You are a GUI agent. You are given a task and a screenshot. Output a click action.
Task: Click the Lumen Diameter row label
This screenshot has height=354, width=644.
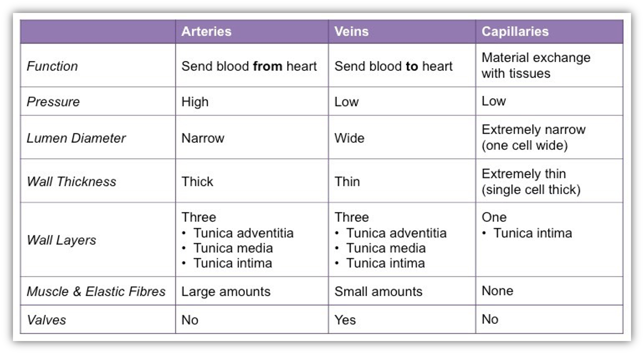point(76,138)
